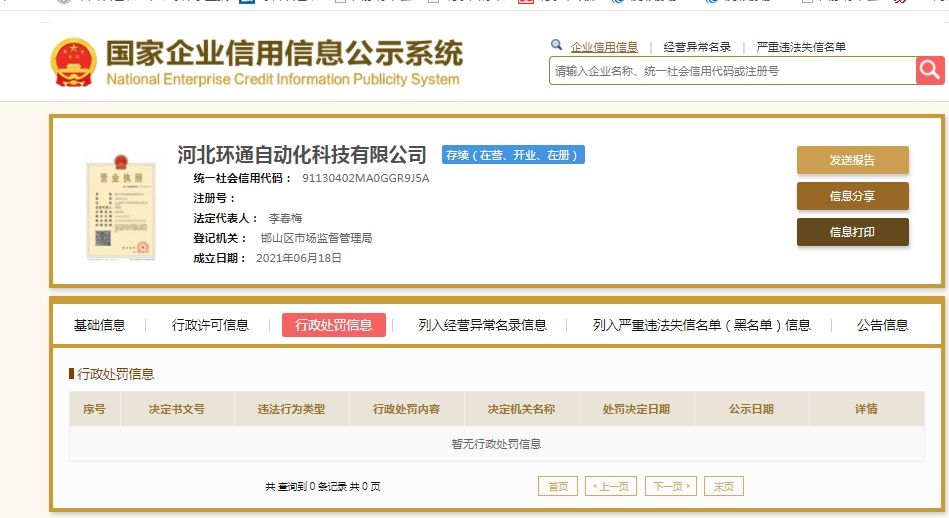Switch to the 基础信息 tab

[x=99, y=325]
